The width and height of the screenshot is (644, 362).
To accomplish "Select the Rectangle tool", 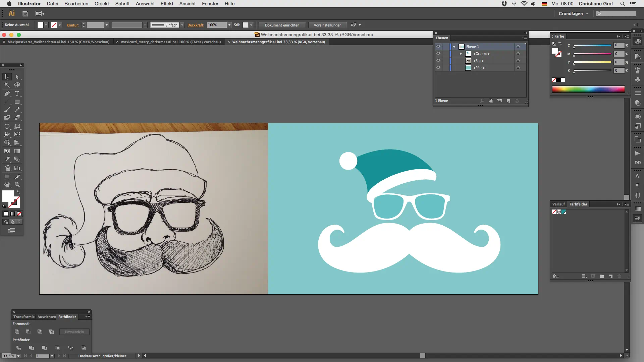I will pos(17,101).
